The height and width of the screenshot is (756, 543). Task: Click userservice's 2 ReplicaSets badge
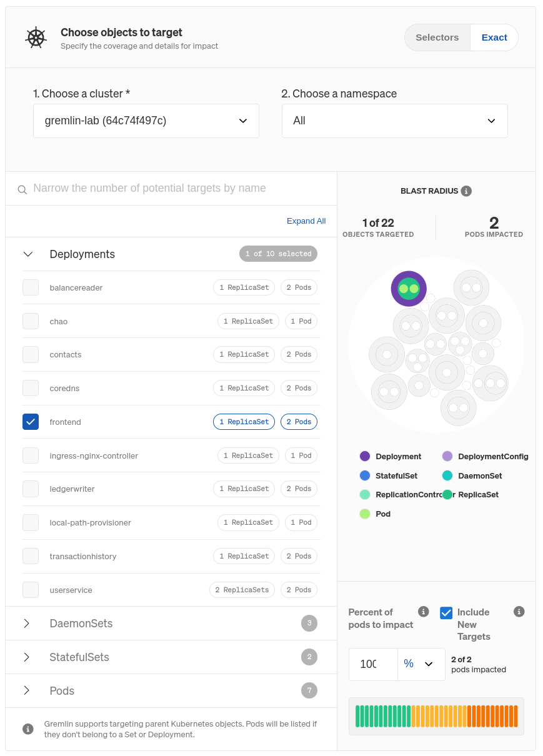tap(242, 590)
